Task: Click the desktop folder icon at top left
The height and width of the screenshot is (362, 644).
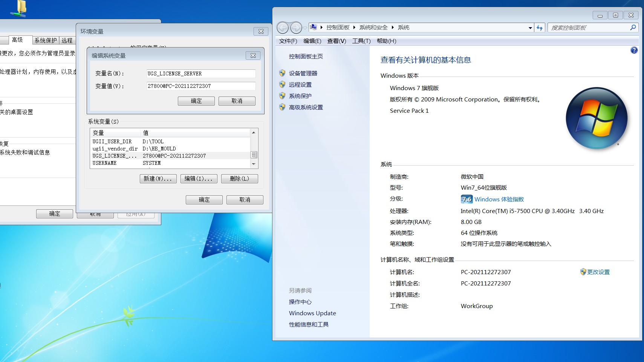Action: click(x=20, y=8)
